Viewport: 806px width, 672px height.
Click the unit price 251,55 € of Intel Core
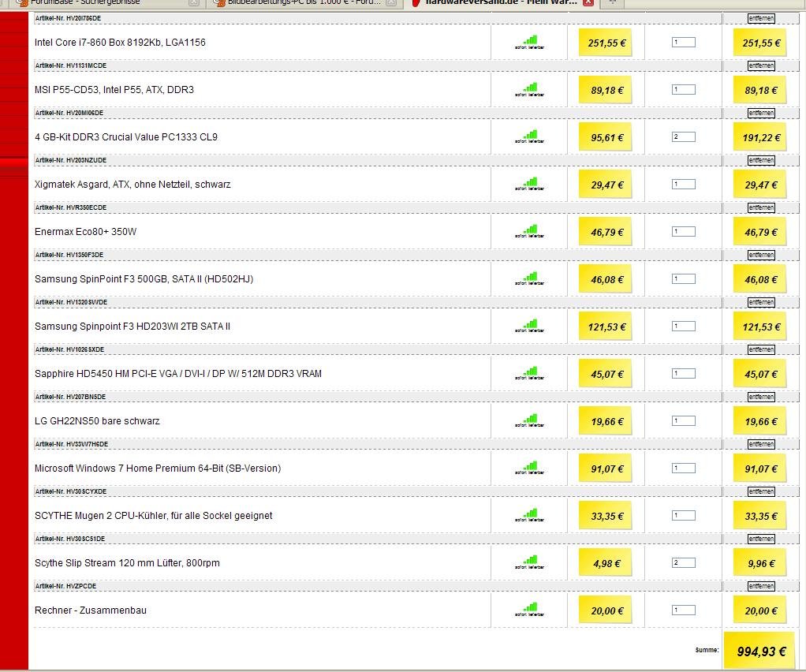coord(606,43)
